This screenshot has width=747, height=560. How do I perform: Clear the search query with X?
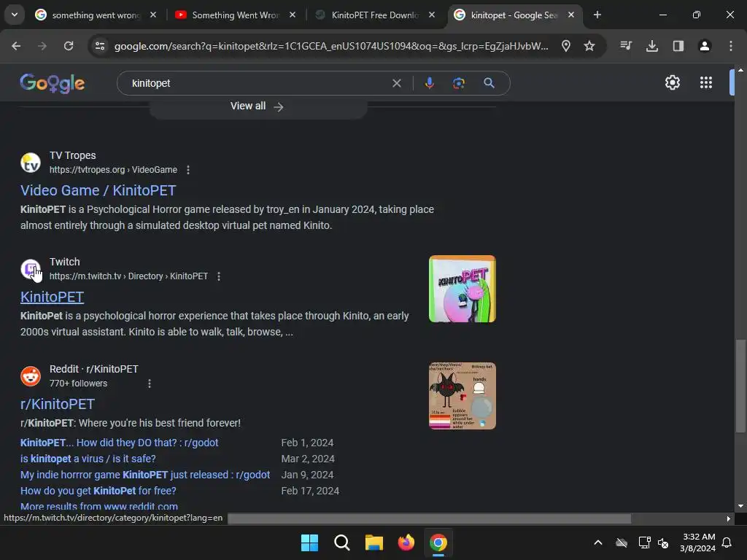[x=396, y=83]
